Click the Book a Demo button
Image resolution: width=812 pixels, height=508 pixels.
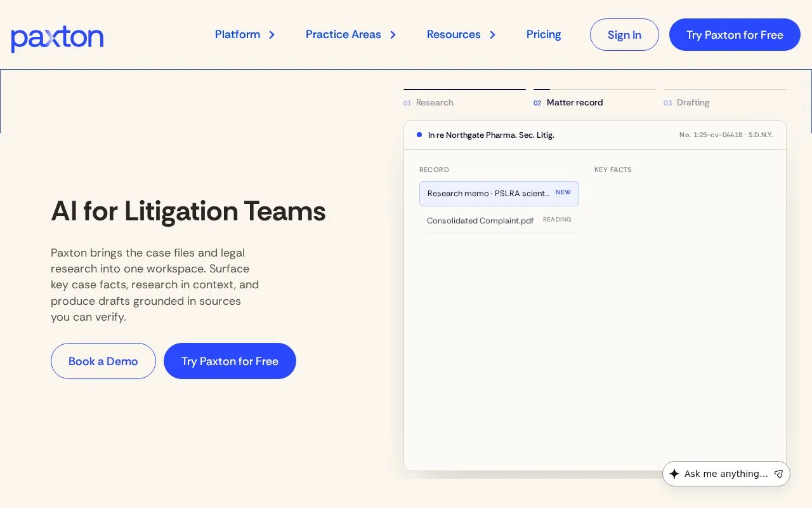[103, 361]
